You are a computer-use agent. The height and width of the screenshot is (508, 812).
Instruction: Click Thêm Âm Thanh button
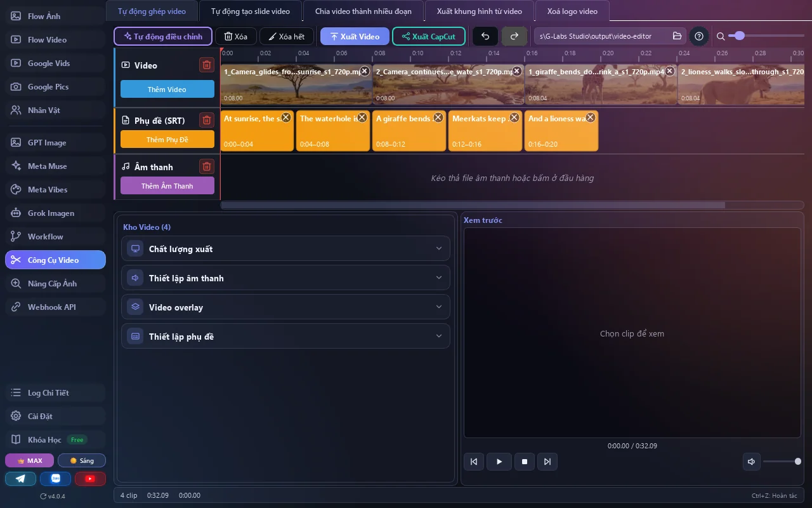pos(167,185)
